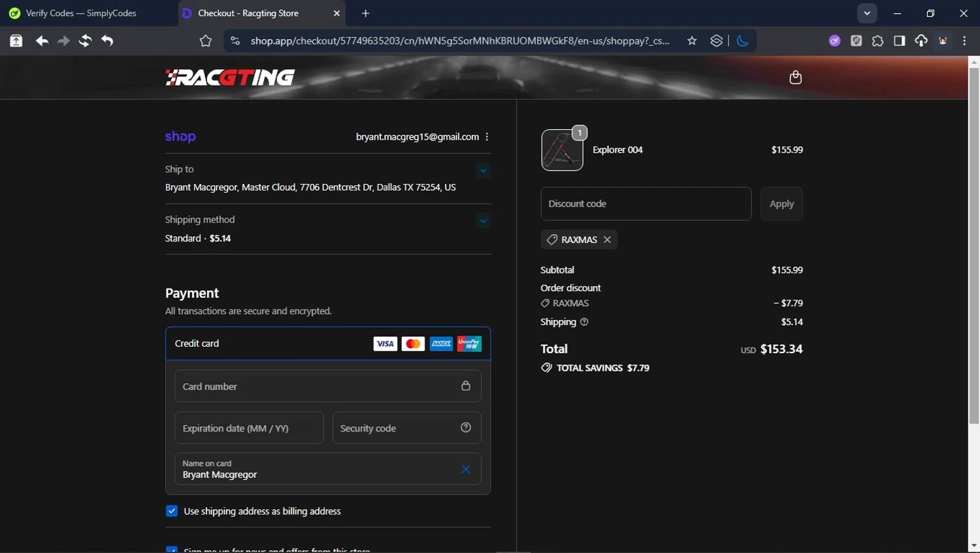Open the tab search dropdown

(x=867, y=13)
